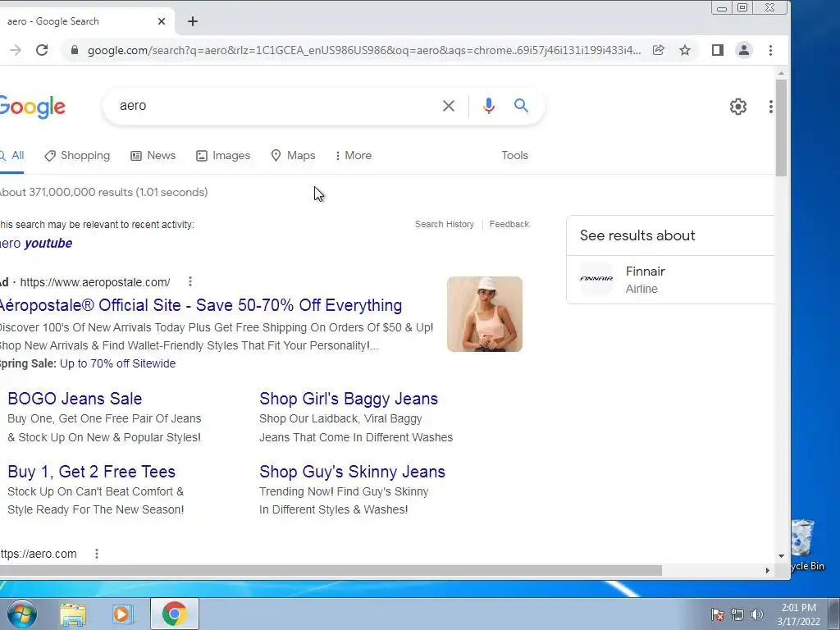The height and width of the screenshot is (630, 840).
Task: Open a new browser tab
Action: pos(193,21)
